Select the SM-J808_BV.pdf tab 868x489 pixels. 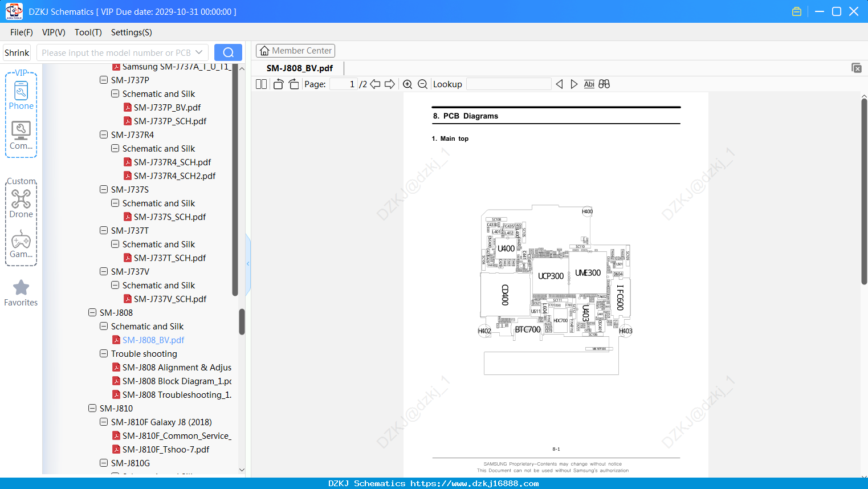click(x=300, y=68)
